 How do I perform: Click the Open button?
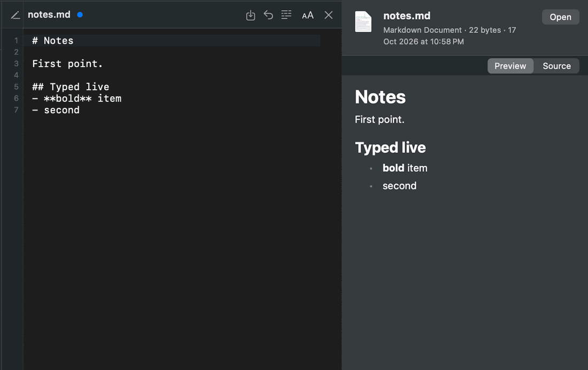pos(560,17)
